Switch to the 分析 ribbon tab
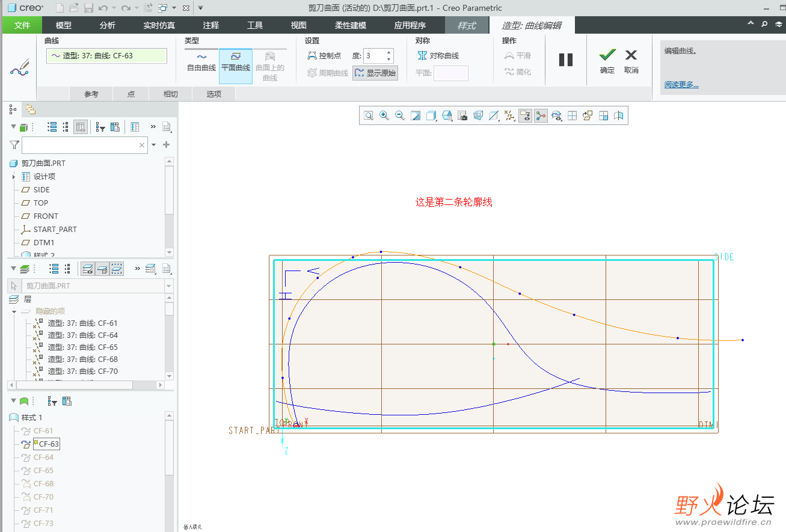This screenshot has height=532, width=786. tap(108, 25)
